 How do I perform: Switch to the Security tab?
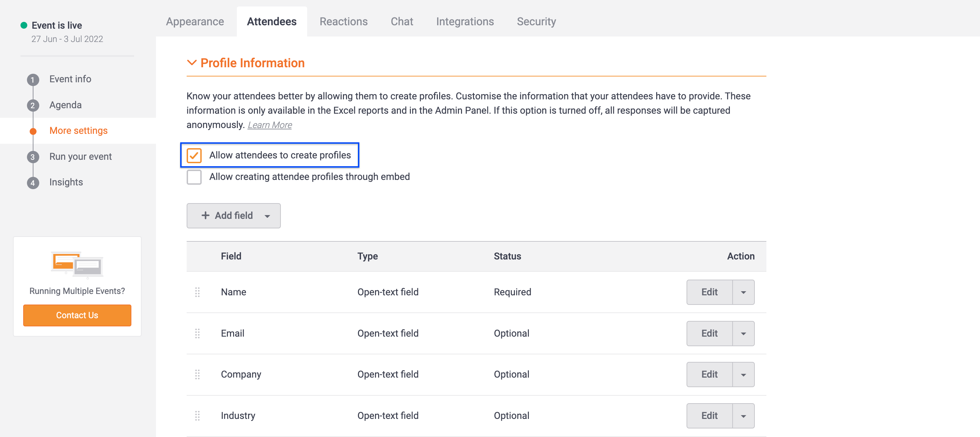pos(536,22)
